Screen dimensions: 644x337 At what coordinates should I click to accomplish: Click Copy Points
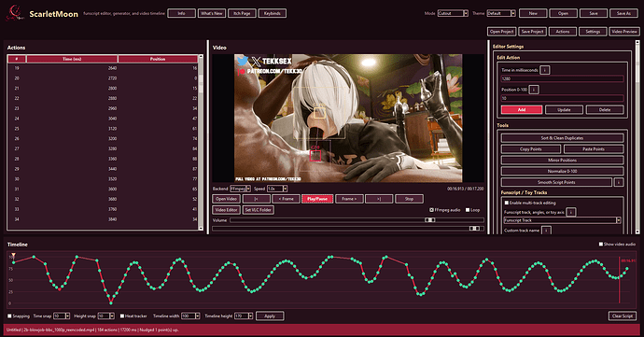tap(531, 149)
